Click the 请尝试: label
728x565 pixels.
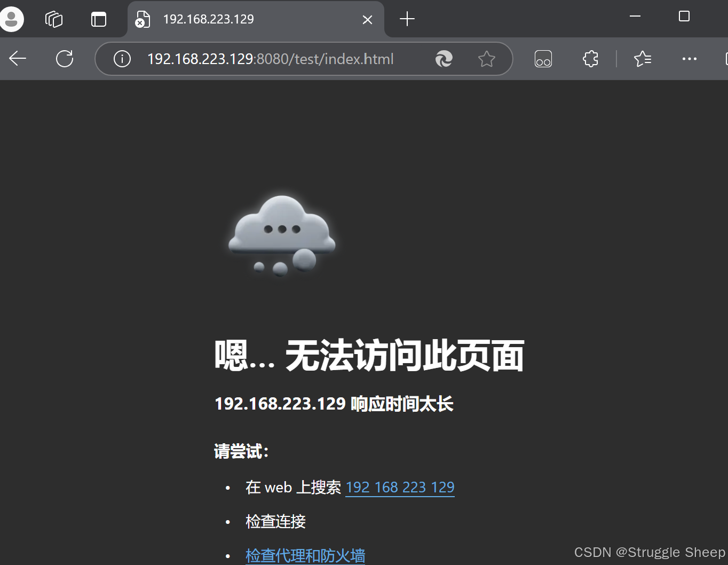pyautogui.click(x=241, y=452)
